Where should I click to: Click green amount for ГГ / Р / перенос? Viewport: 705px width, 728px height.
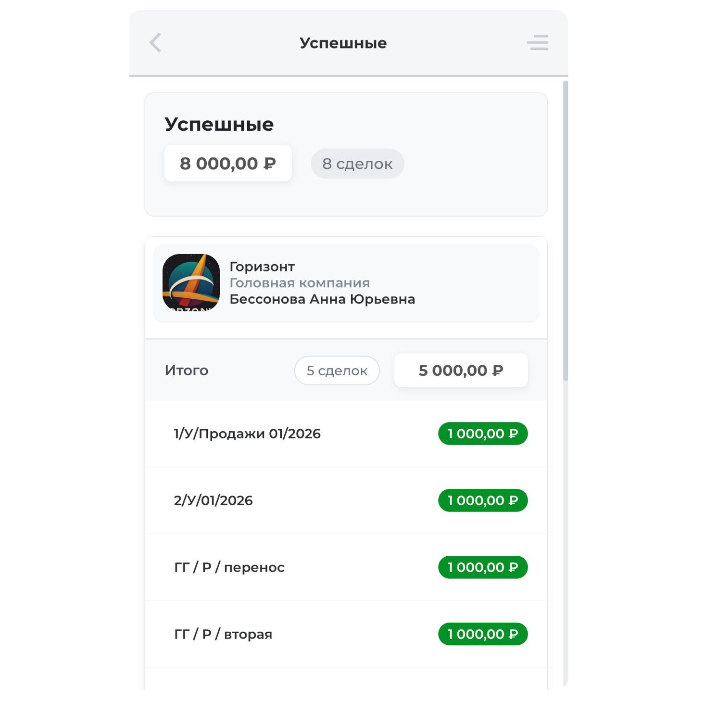(x=482, y=567)
